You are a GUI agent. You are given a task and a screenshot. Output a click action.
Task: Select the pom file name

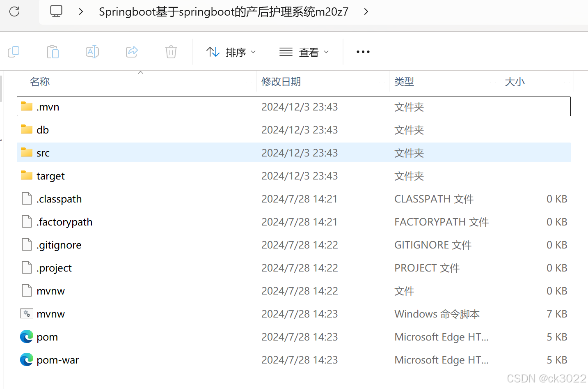[47, 338]
